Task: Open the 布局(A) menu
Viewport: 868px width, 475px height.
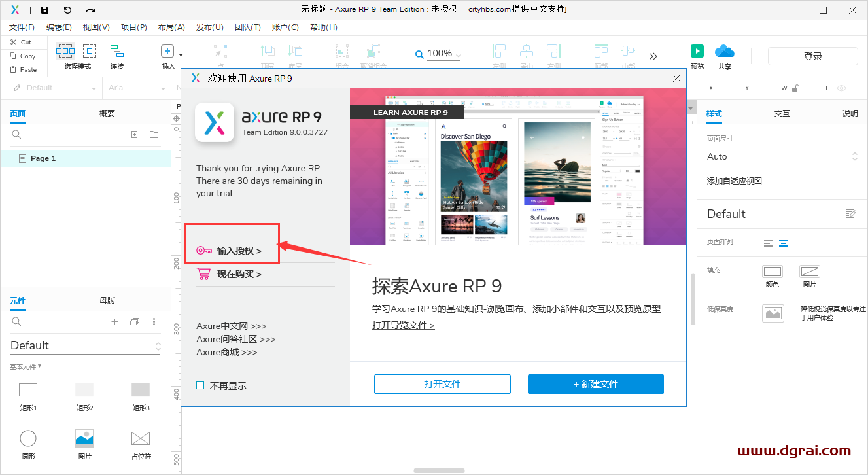Action: pyautogui.click(x=170, y=27)
